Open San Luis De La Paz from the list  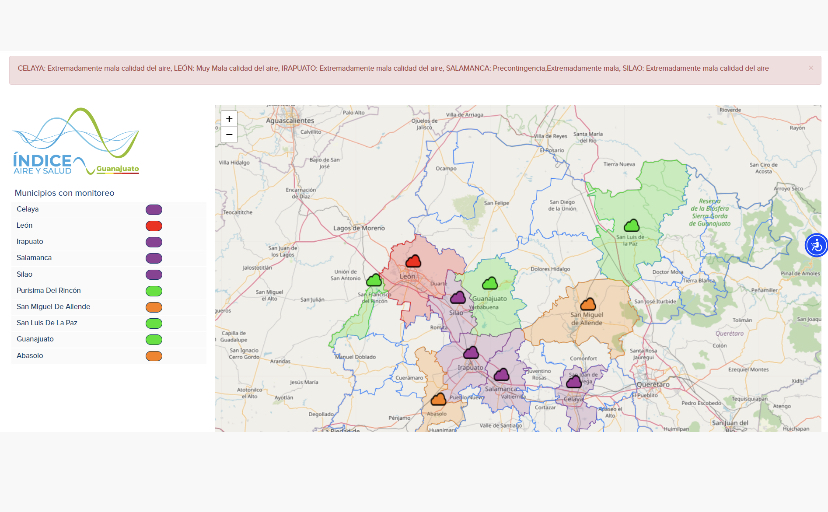click(x=46, y=323)
